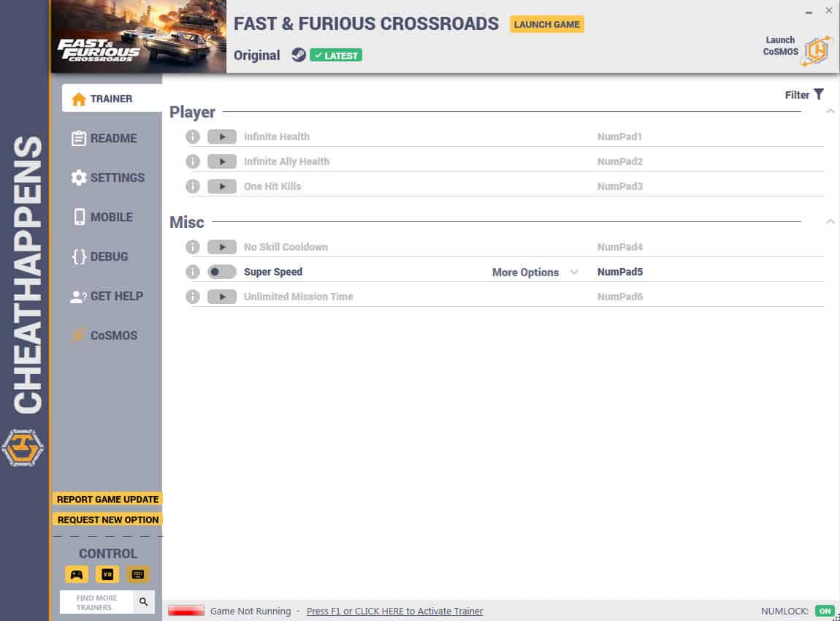Viewport: 840px width, 621px height.
Task: Open the GET HELP tab
Action: (x=107, y=297)
